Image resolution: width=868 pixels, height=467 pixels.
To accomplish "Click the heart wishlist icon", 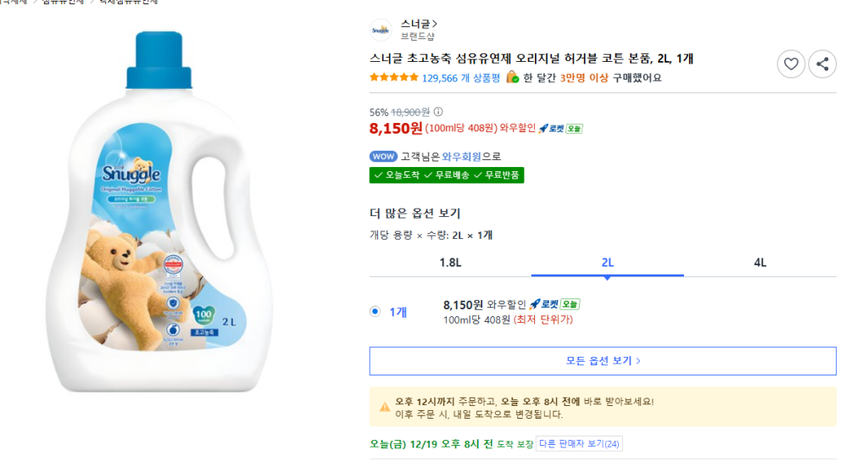I will pyautogui.click(x=791, y=64).
